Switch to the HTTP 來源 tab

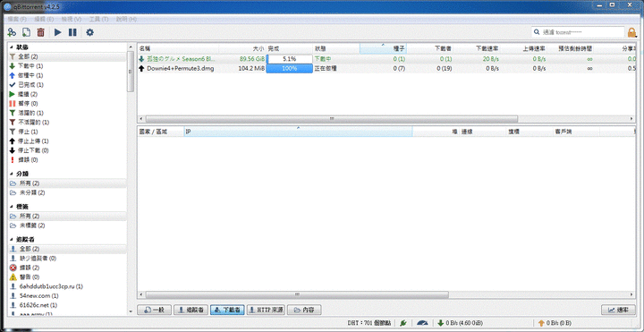pyautogui.click(x=266, y=311)
